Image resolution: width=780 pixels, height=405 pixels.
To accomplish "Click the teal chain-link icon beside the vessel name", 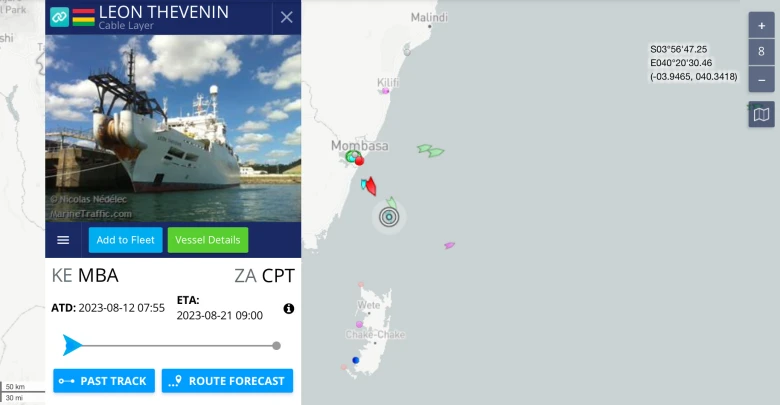I will pyautogui.click(x=59, y=17).
